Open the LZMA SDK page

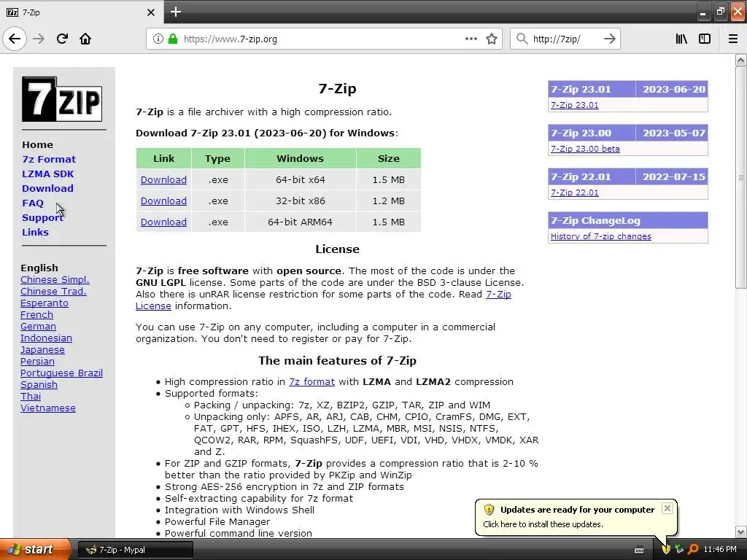coord(47,174)
